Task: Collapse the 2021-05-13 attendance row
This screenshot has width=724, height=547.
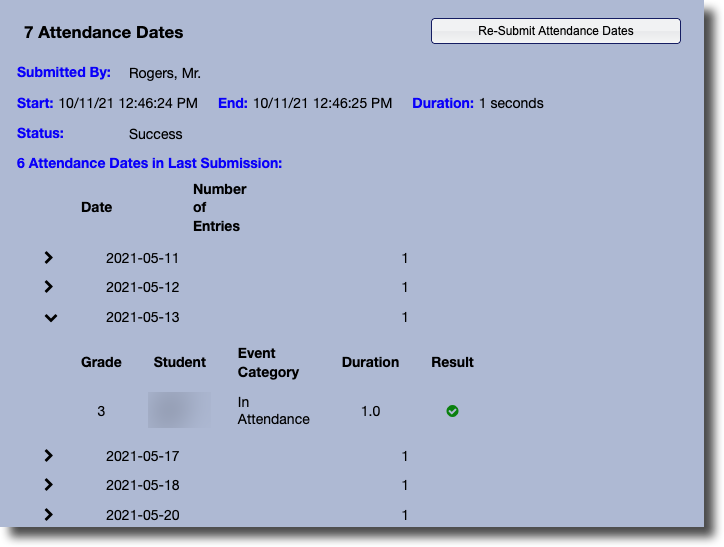Action: [51, 318]
